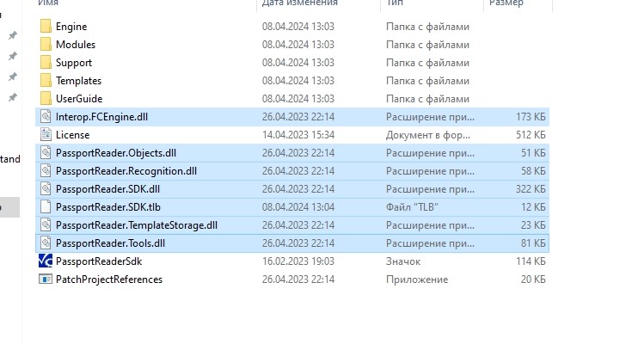The width and height of the screenshot is (644, 344).
Task: Click PassportReader.SDK.tlb date 08.04.2024 13:04
Action: pyautogui.click(x=298, y=207)
